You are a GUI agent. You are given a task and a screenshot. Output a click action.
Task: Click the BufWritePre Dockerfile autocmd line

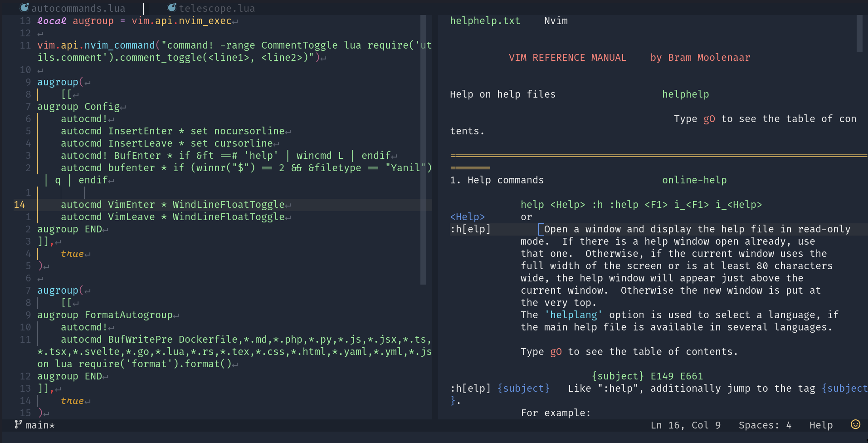(234, 352)
